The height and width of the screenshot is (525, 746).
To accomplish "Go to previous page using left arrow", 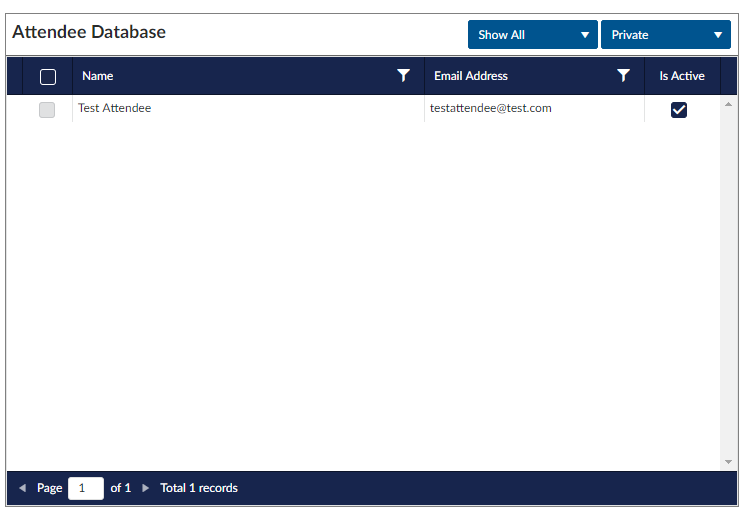I will 22,488.
